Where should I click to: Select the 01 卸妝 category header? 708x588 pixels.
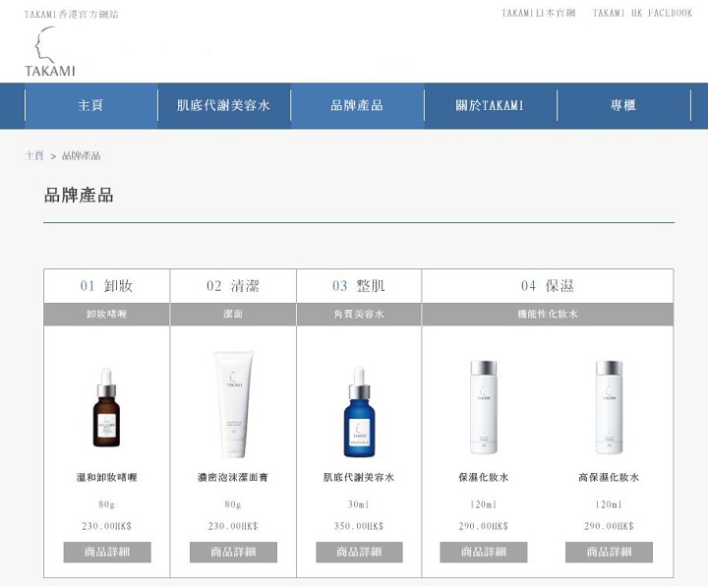[106, 286]
